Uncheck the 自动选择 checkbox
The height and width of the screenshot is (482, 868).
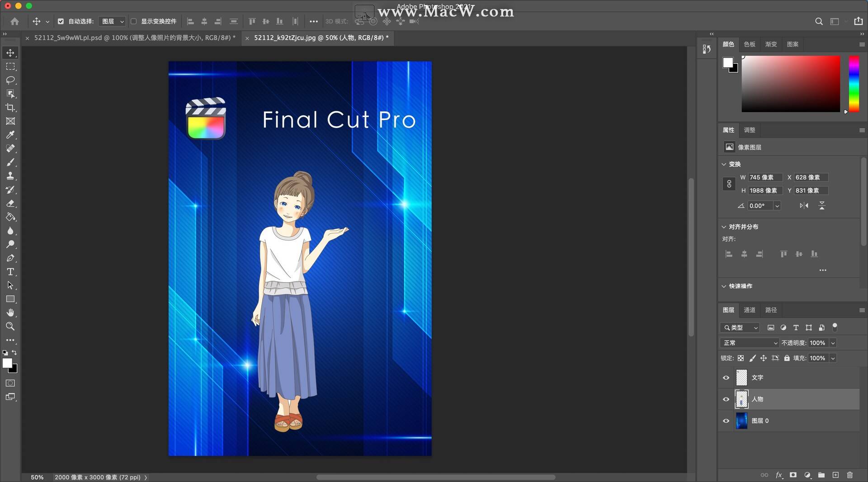click(61, 21)
